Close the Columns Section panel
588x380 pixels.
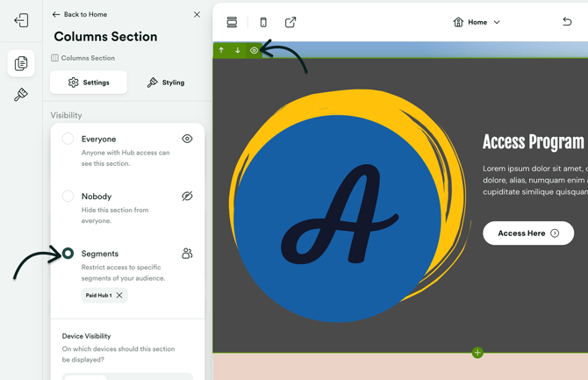click(197, 14)
